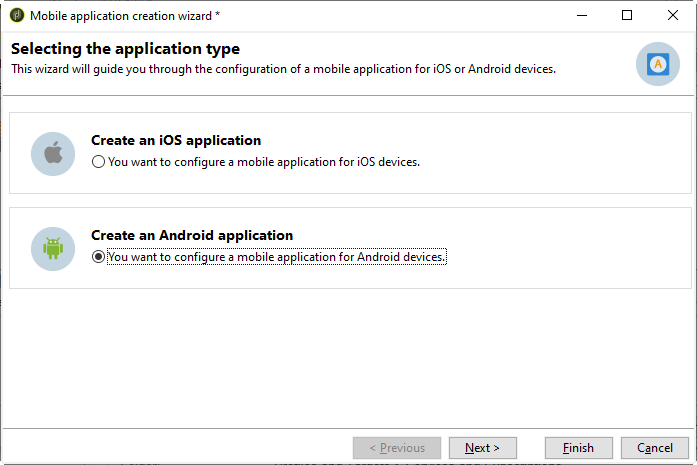
Task: Select the iOS devices radio button
Action: click(98, 162)
